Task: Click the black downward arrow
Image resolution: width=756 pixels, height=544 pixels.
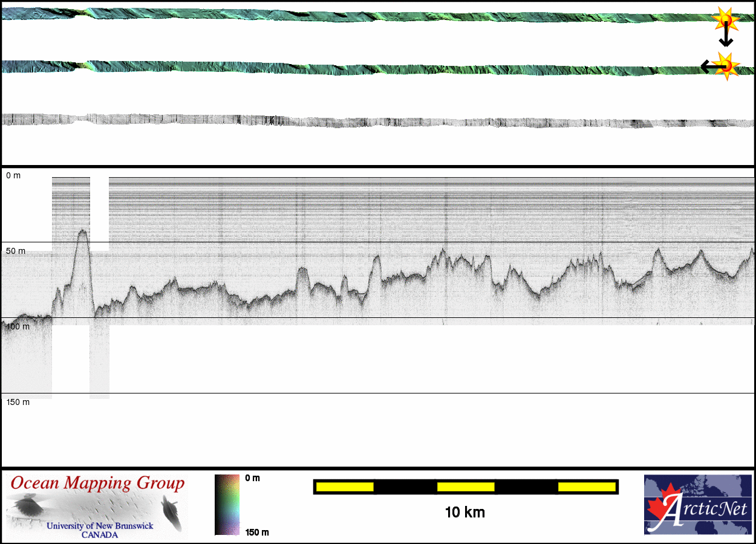Action: click(726, 37)
